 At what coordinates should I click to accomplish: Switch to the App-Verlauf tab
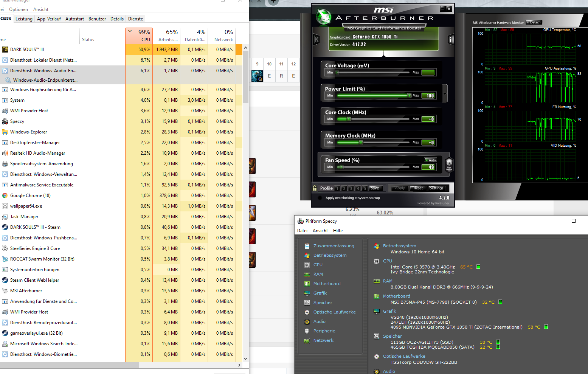pyautogui.click(x=49, y=19)
